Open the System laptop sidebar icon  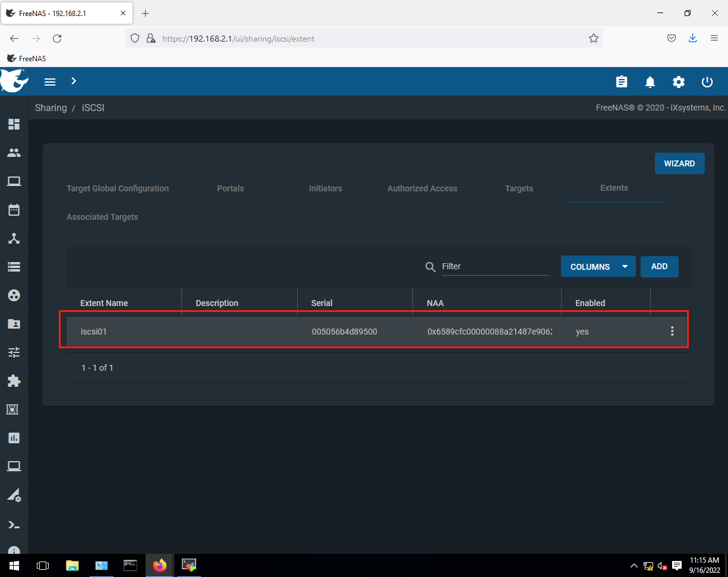click(x=14, y=181)
